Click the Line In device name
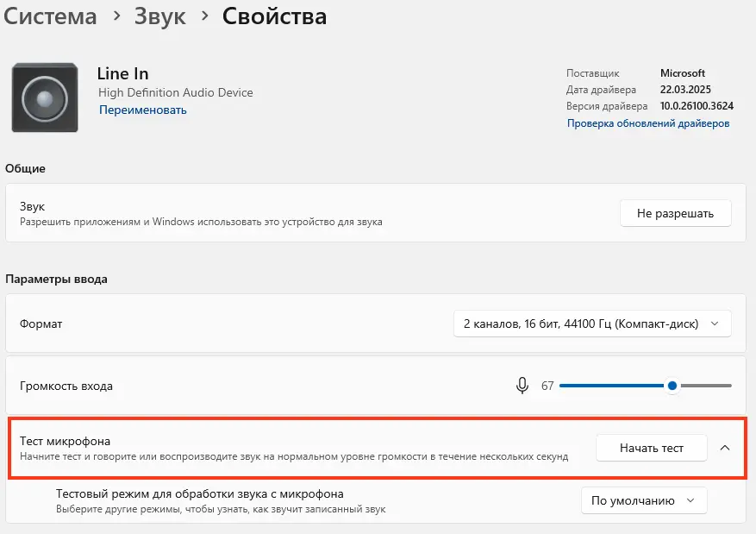 122,74
